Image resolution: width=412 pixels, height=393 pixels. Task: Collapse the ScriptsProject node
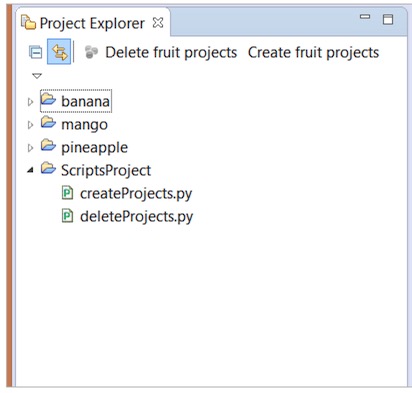coord(30,170)
